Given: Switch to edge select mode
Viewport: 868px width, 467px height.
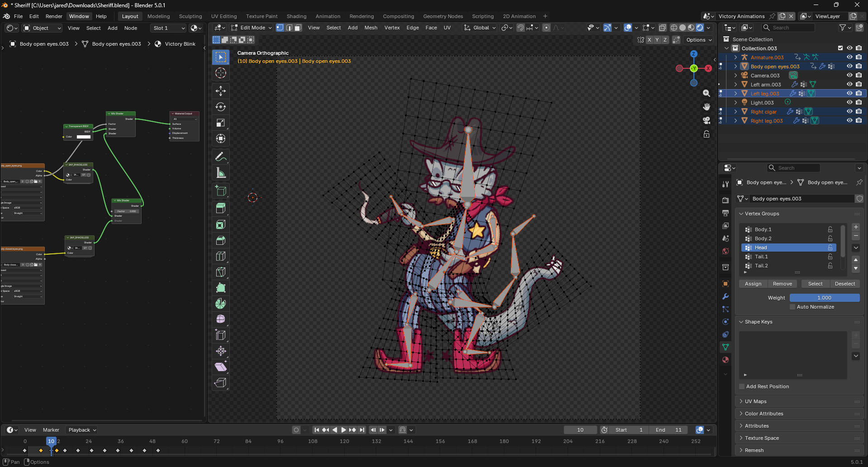Looking at the screenshot, I should [289, 28].
